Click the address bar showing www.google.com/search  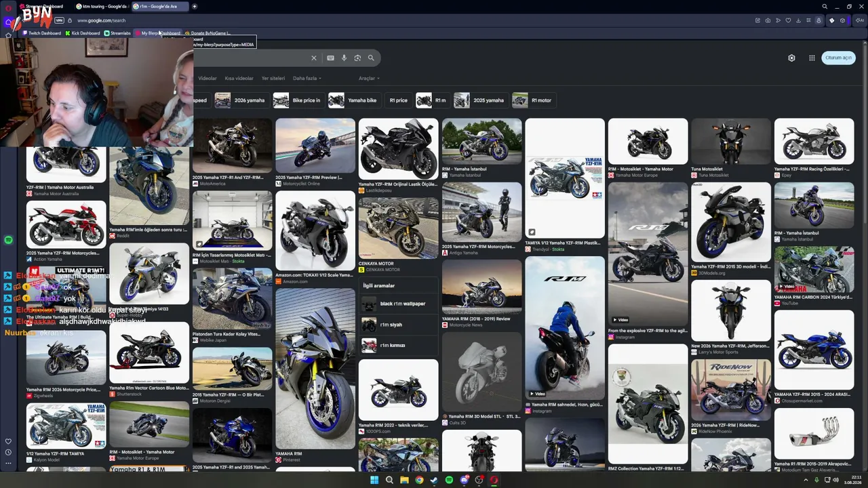(102, 20)
